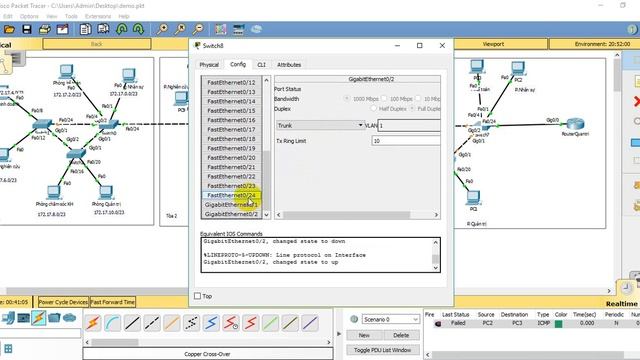Select Half Duplex option
This screenshot has height=360, width=640.
(x=373, y=109)
